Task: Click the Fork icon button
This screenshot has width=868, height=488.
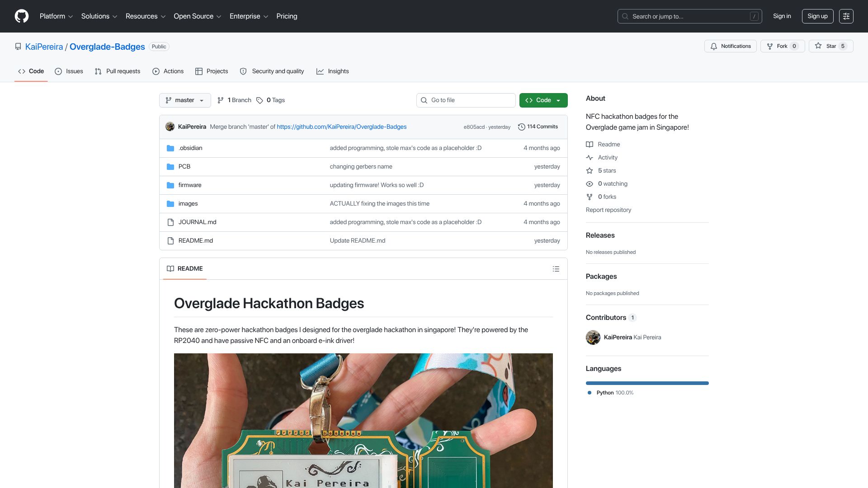Action: click(x=783, y=46)
